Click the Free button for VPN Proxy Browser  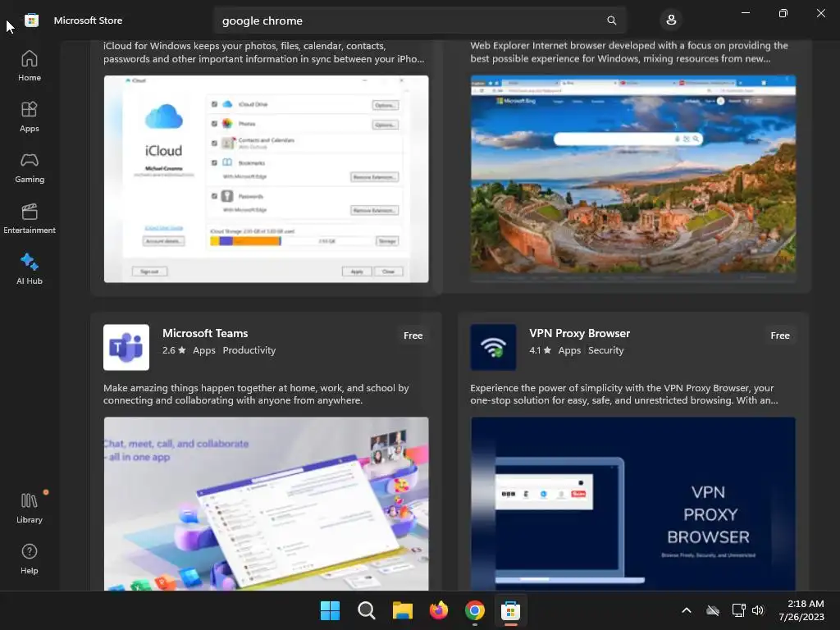pos(780,336)
